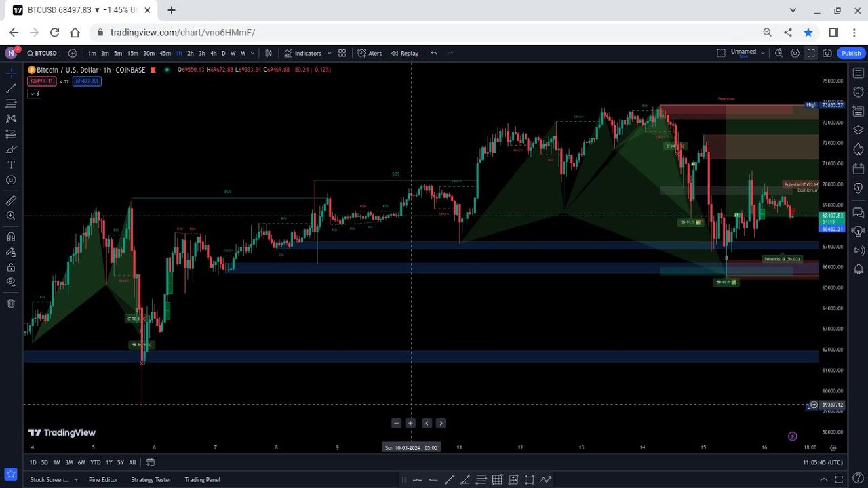Viewport: 868px width, 488px height.
Task: Select the YTD date range
Action: (96, 462)
